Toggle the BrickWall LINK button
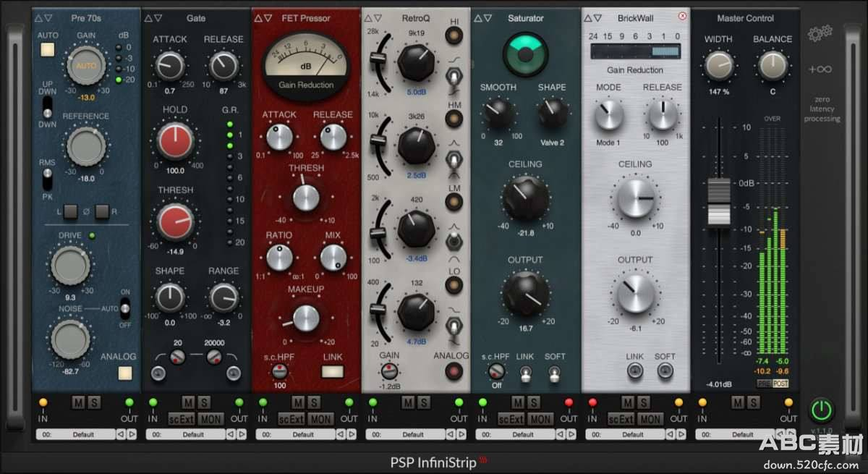The image size is (868, 474). click(x=635, y=372)
